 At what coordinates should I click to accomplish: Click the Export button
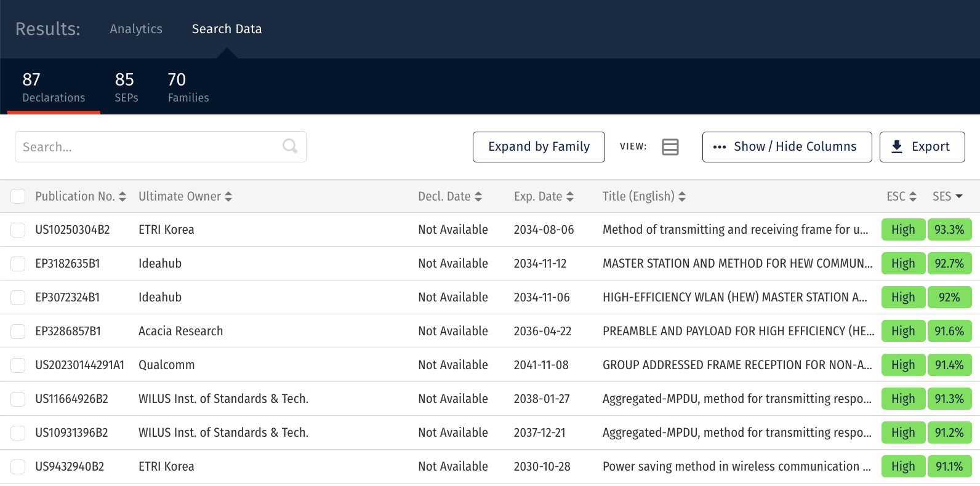pos(922,147)
